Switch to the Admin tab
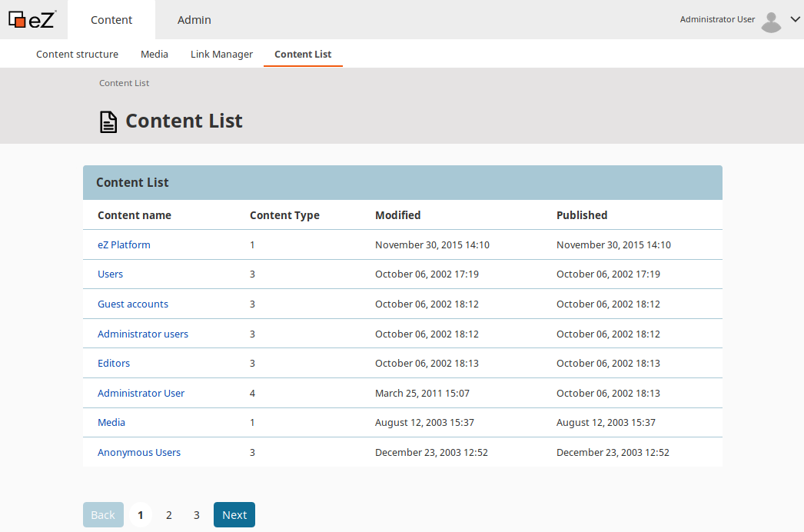Viewport: 804px width, 532px height. (194, 19)
